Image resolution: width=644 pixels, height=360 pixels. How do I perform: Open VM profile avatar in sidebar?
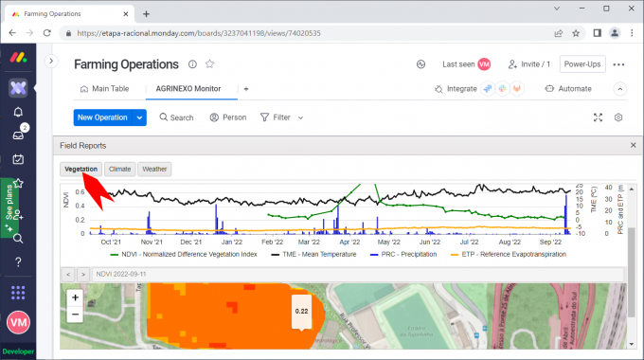18,323
